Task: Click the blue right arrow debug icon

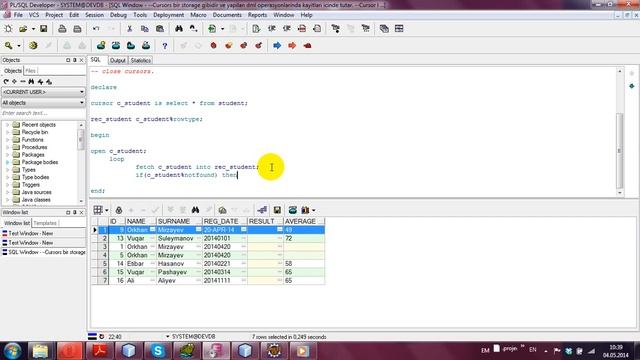Action: (x=277, y=45)
